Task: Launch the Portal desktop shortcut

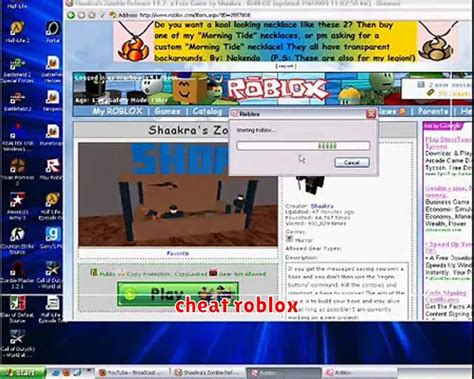Action: point(52,32)
